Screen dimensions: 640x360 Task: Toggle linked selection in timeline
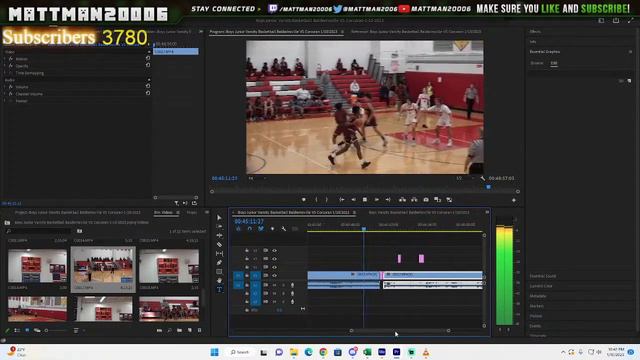[x=261, y=229]
